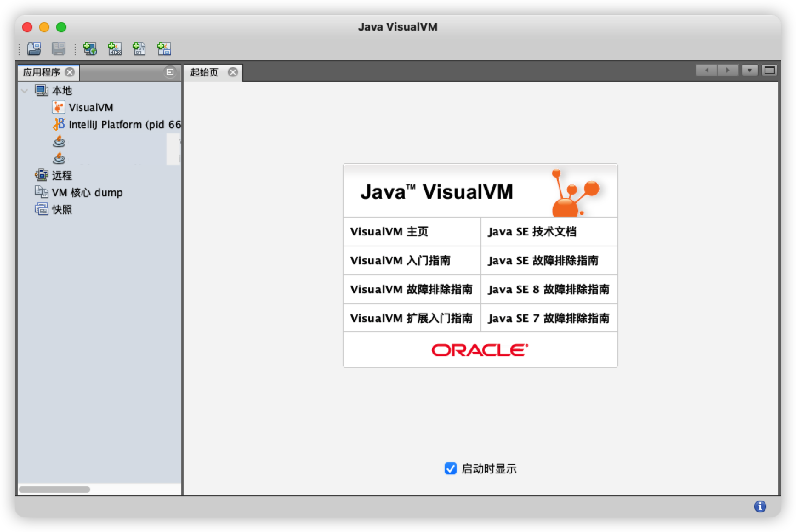Open the VisualVM 主页 link

[x=389, y=232]
